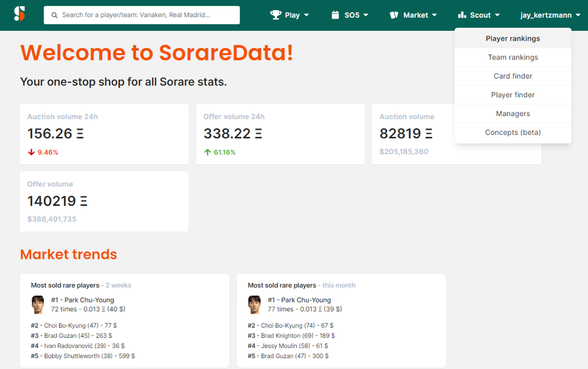Select Team rankings from Scout menu
The width and height of the screenshot is (588, 369).
513,57
